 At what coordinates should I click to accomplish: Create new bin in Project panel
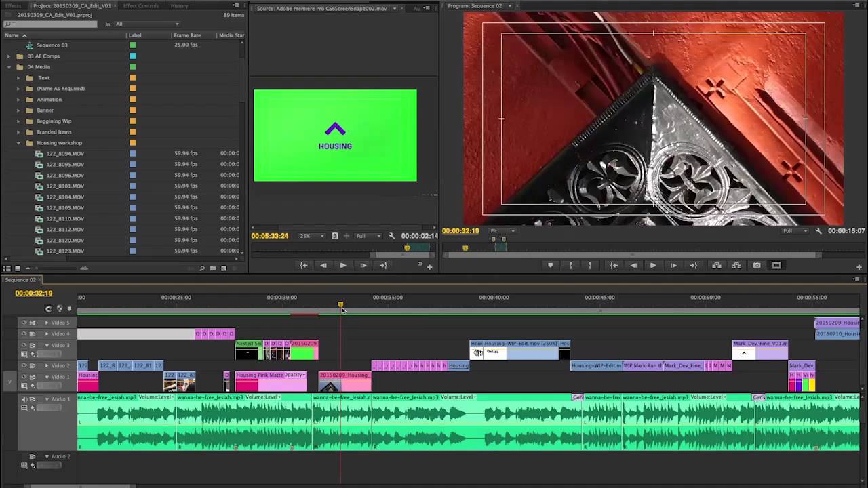pyautogui.click(x=212, y=268)
